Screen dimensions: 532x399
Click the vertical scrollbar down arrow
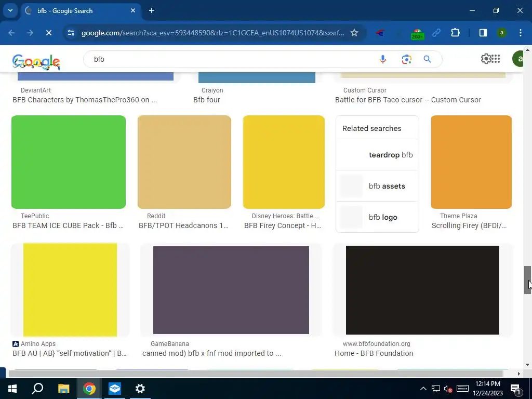pyautogui.click(x=527, y=365)
